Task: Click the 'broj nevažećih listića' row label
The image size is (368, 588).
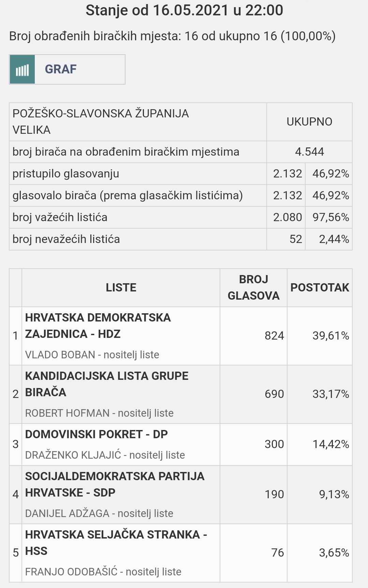Action: (x=66, y=239)
